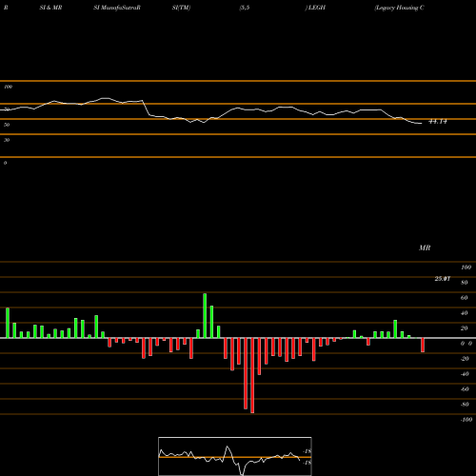Click the 'SI MunafaSutraR' header text

coord(117,8)
